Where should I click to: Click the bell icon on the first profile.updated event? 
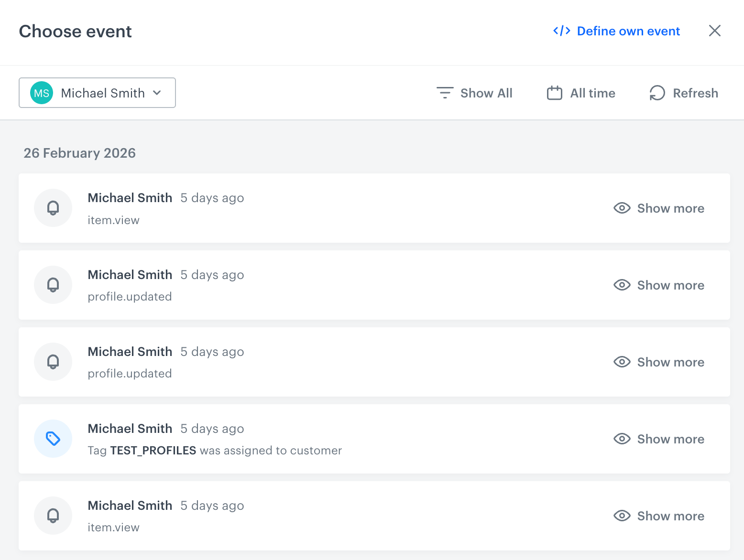(x=53, y=285)
